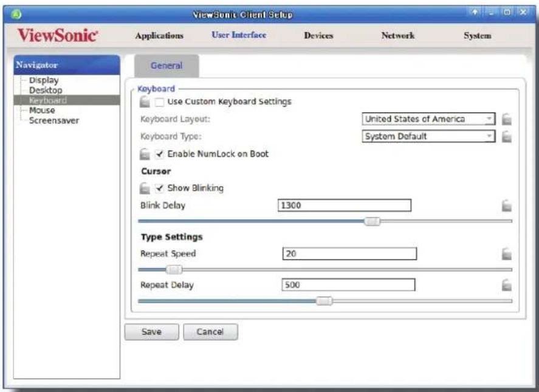Image resolution: width=539 pixels, height=392 pixels.
Task: Go to the Network menu
Action: click(x=398, y=35)
